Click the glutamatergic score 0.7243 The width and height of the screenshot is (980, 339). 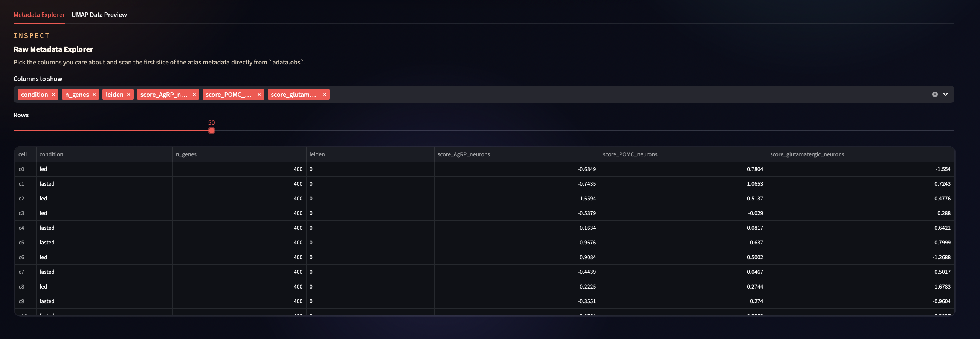pyautogui.click(x=861, y=184)
